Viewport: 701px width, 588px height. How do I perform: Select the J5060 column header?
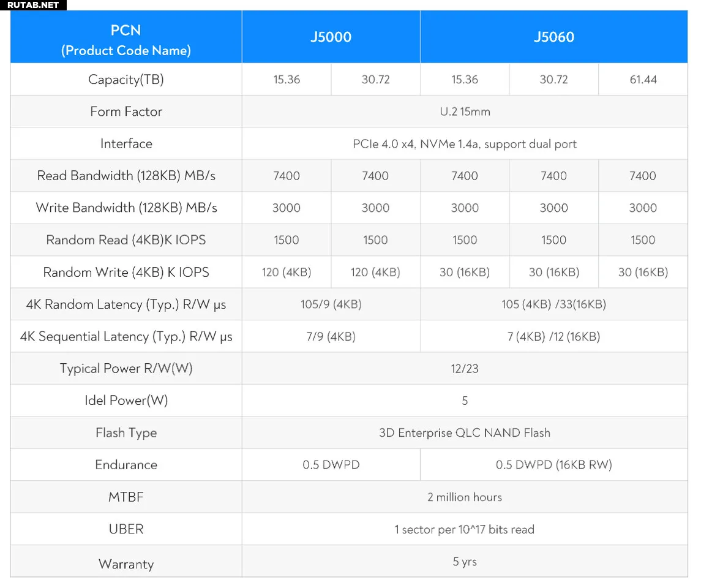tap(553, 37)
